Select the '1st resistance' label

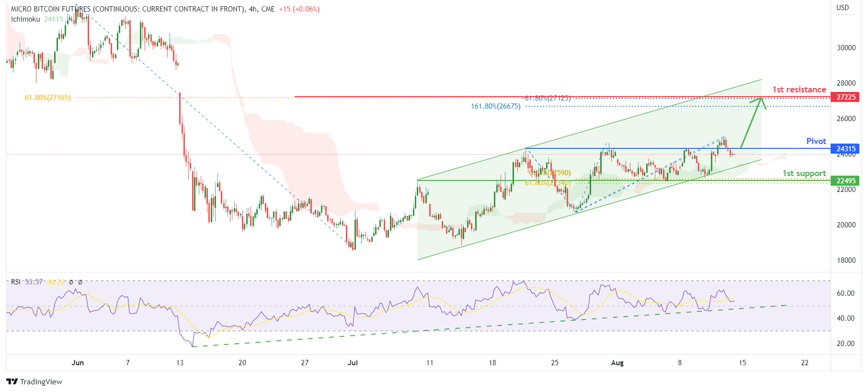pos(799,90)
